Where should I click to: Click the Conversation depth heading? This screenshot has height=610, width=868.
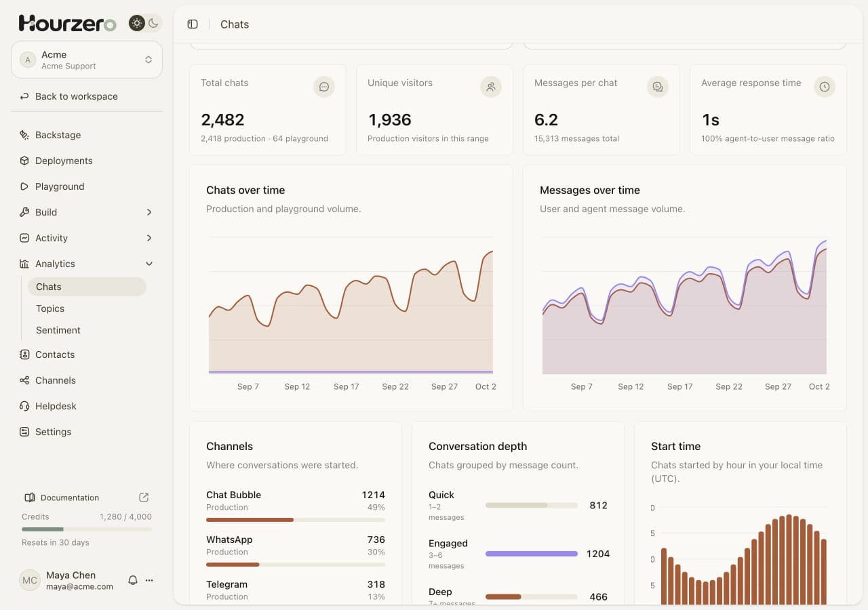tap(477, 446)
